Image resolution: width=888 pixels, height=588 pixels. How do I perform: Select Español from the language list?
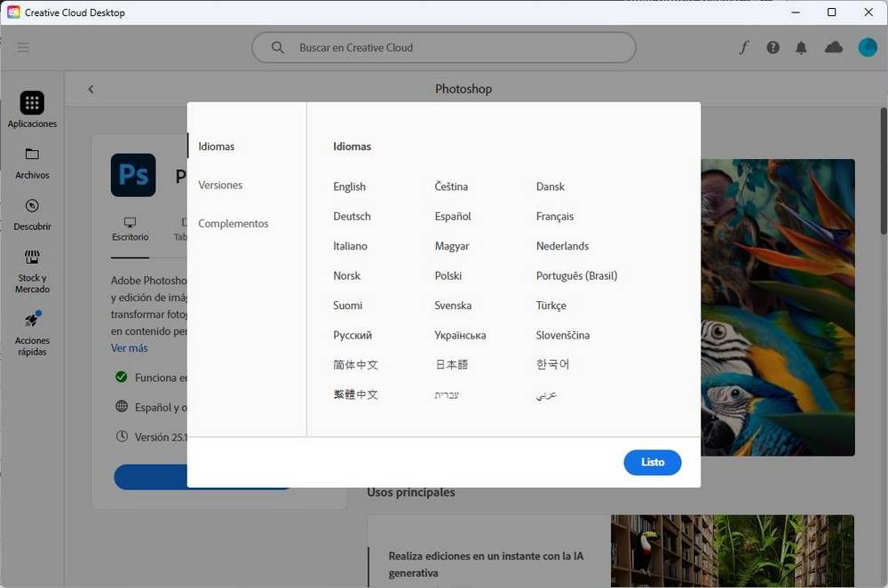[x=452, y=216]
